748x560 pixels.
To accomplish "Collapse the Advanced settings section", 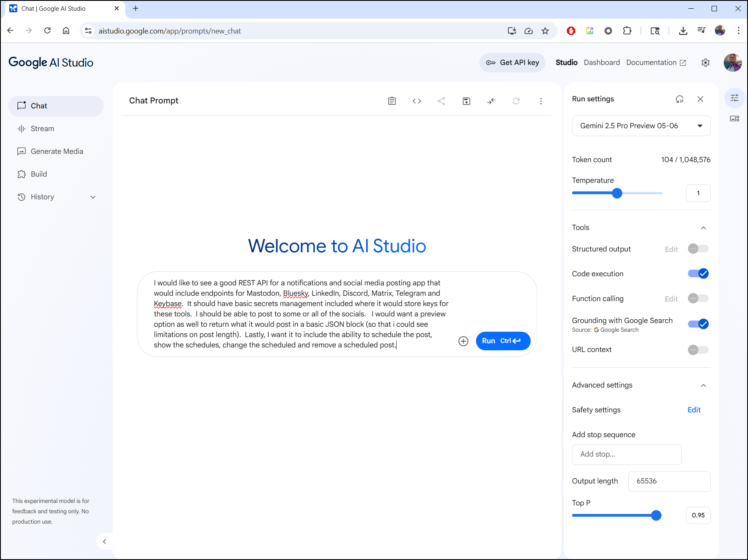I will pos(703,385).
